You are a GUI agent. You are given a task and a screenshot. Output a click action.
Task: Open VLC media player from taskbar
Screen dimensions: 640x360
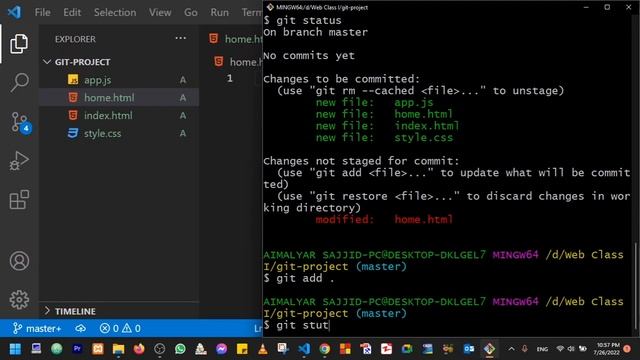tap(262, 349)
